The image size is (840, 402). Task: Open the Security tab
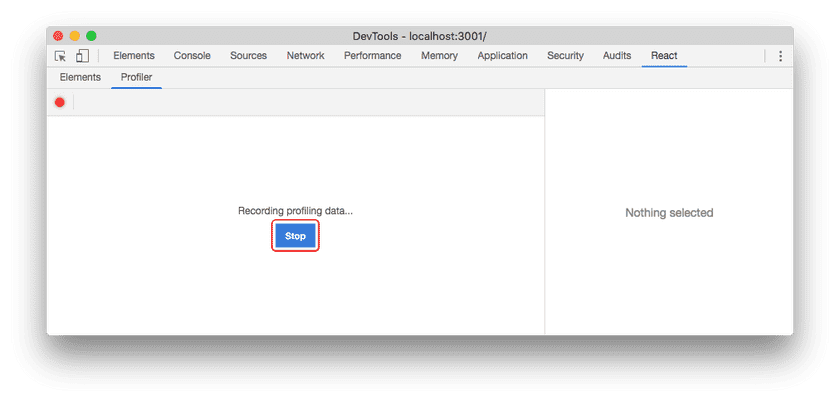point(565,56)
